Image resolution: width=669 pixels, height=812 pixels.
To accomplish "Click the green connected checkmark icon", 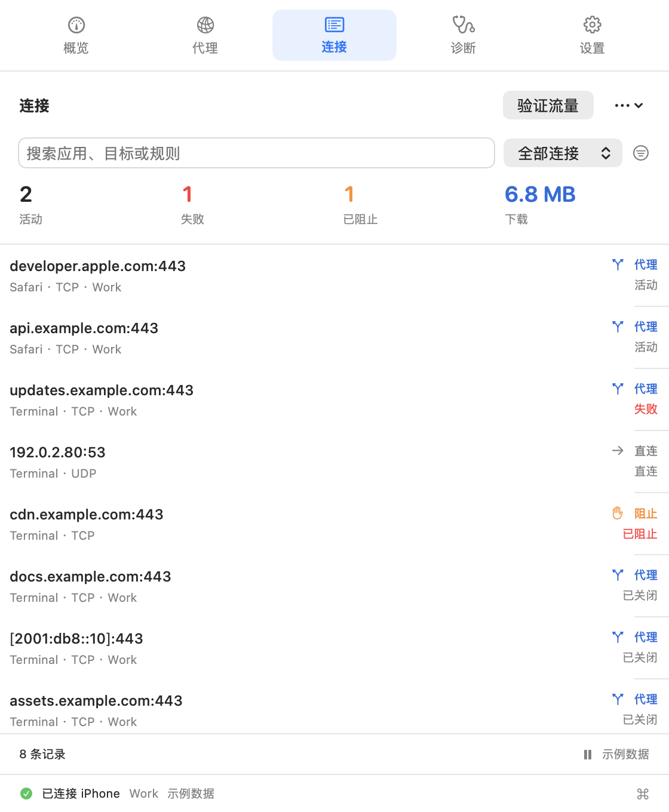I will click(26, 793).
